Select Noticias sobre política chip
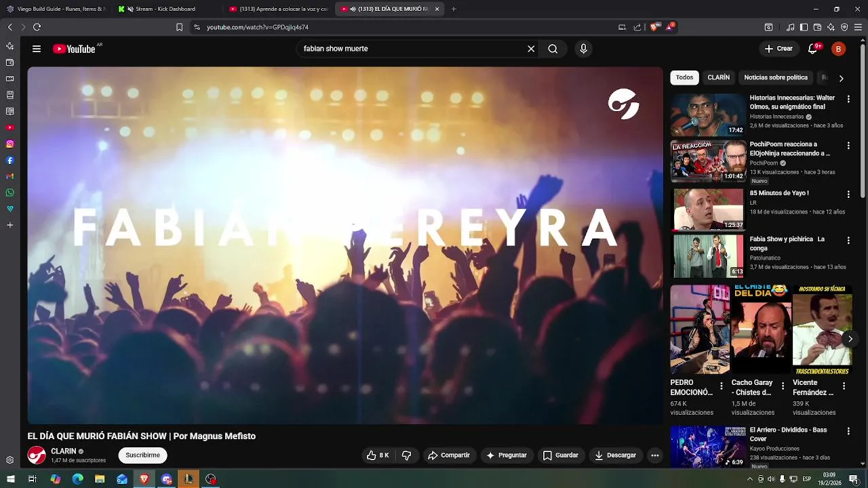 point(776,77)
